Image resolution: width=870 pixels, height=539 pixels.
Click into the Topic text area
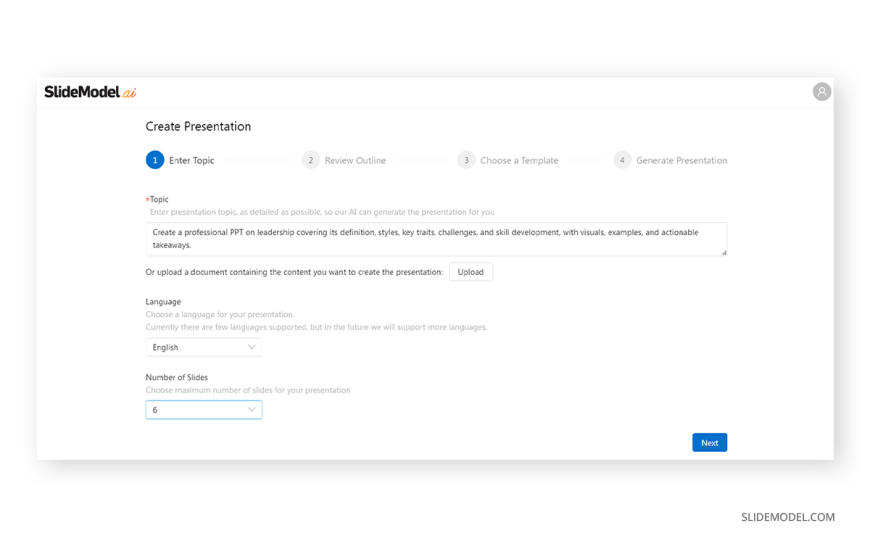click(x=435, y=239)
